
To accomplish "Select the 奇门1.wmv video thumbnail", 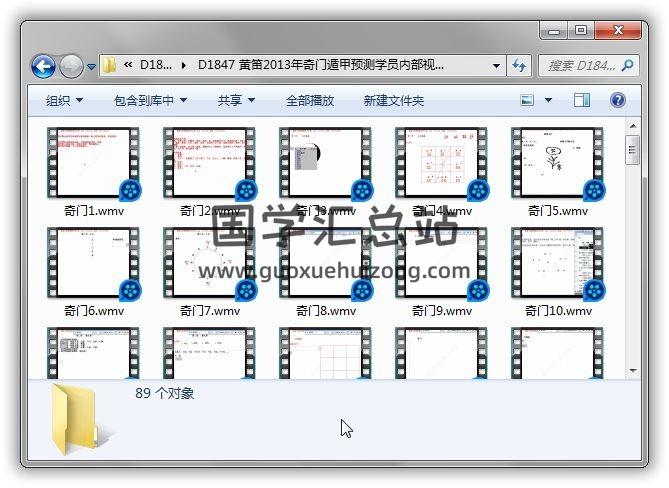I will [x=93, y=163].
